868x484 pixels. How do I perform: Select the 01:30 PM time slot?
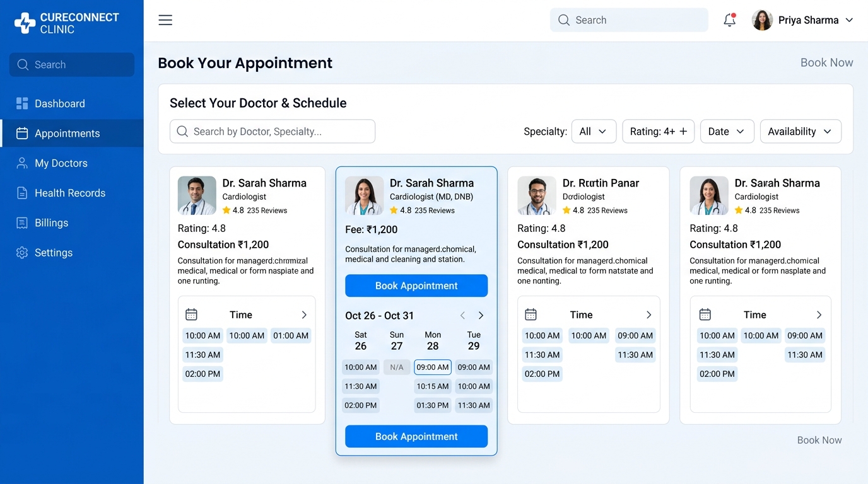pyautogui.click(x=433, y=405)
